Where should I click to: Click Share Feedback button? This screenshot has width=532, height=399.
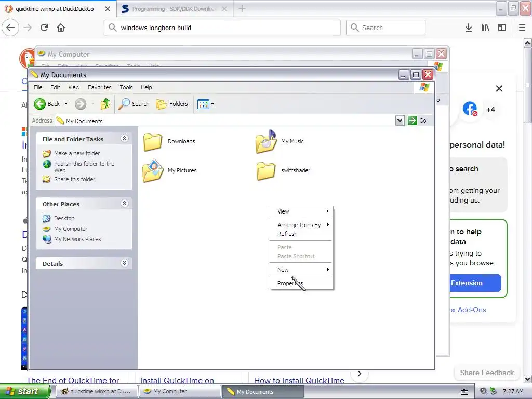click(486, 373)
